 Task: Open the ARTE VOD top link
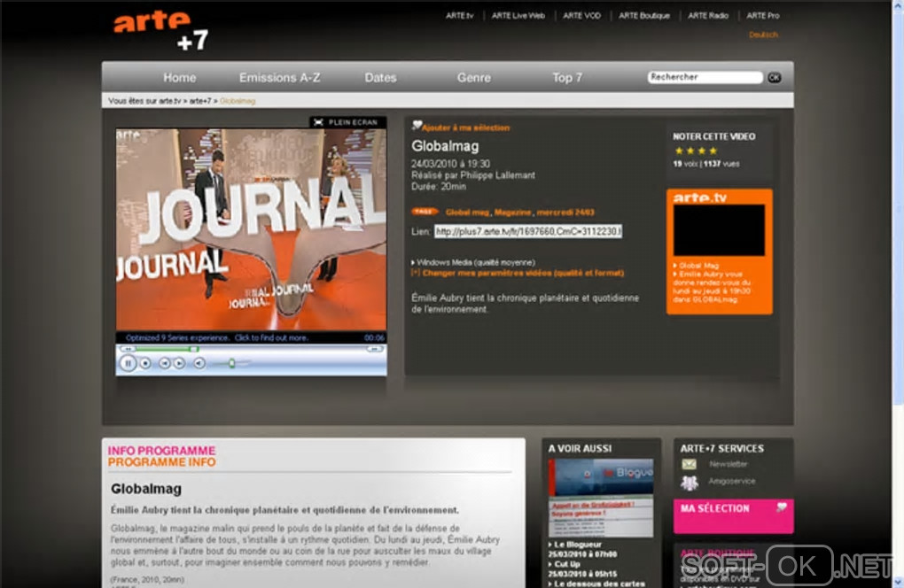coord(581,16)
